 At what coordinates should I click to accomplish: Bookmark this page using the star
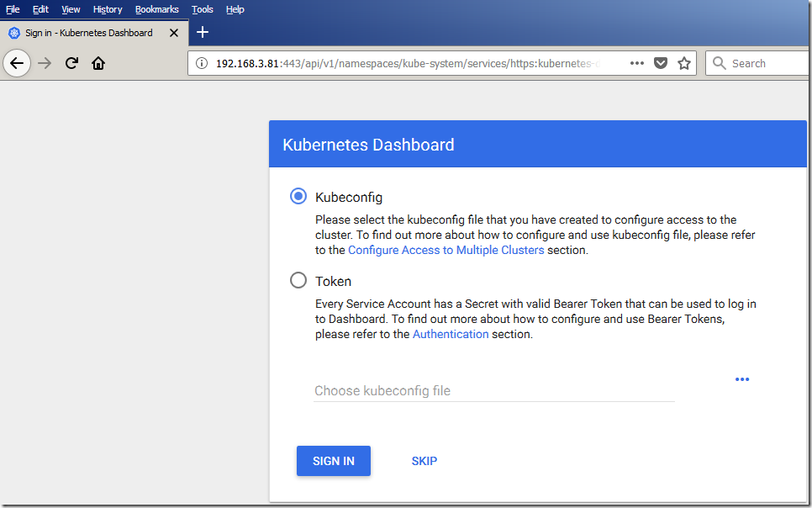(683, 62)
